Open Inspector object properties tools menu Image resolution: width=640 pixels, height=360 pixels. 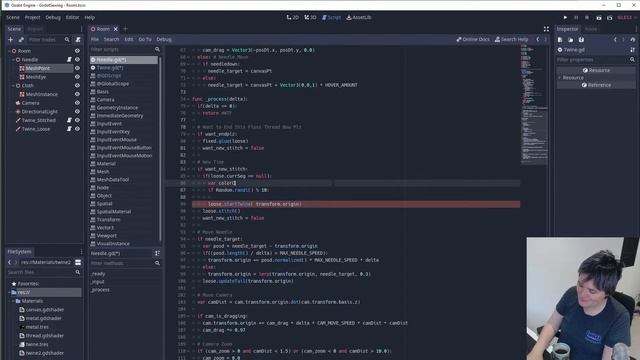[633, 50]
